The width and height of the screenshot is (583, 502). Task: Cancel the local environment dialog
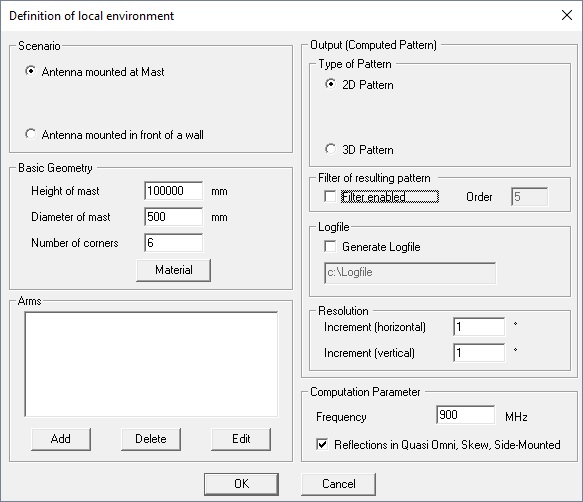click(338, 484)
